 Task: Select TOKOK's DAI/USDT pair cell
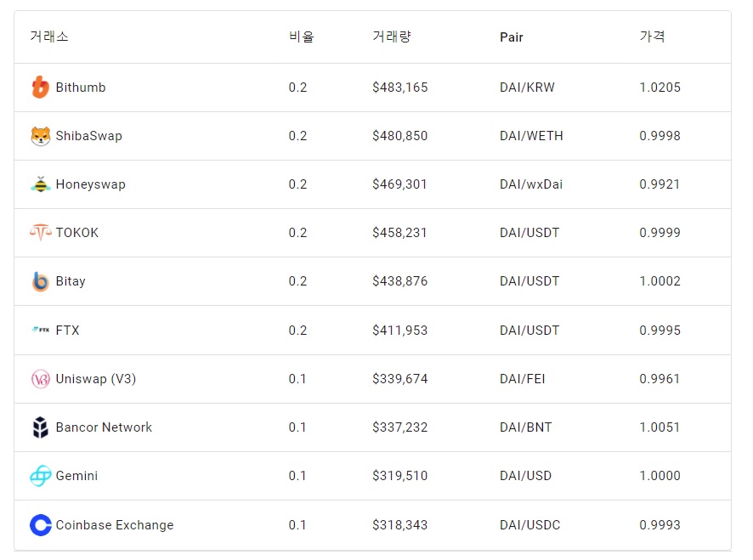529,233
